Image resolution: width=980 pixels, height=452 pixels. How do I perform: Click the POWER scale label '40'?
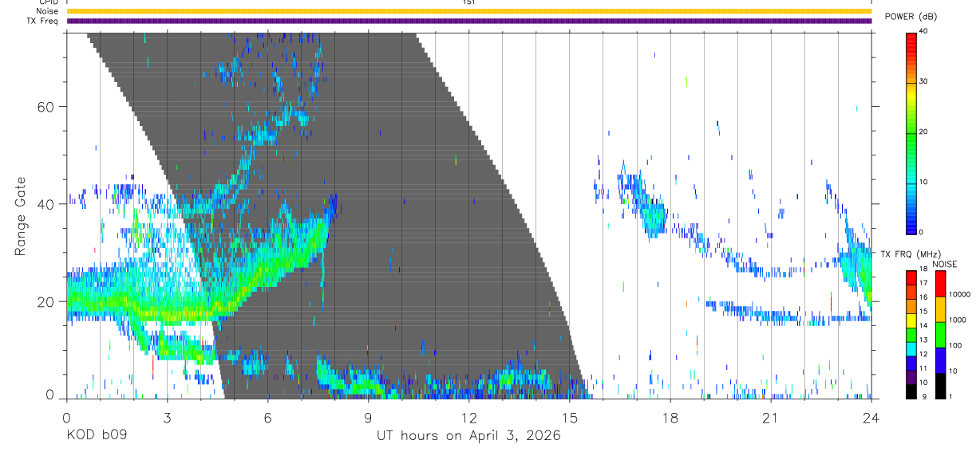pos(923,32)
